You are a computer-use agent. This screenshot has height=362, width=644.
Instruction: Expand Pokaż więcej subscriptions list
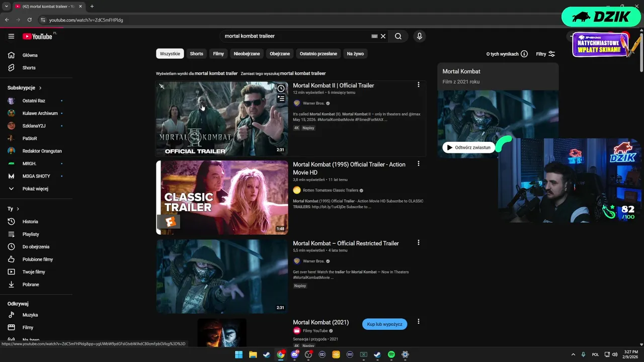pyautogui.click(x=36, y=189)
